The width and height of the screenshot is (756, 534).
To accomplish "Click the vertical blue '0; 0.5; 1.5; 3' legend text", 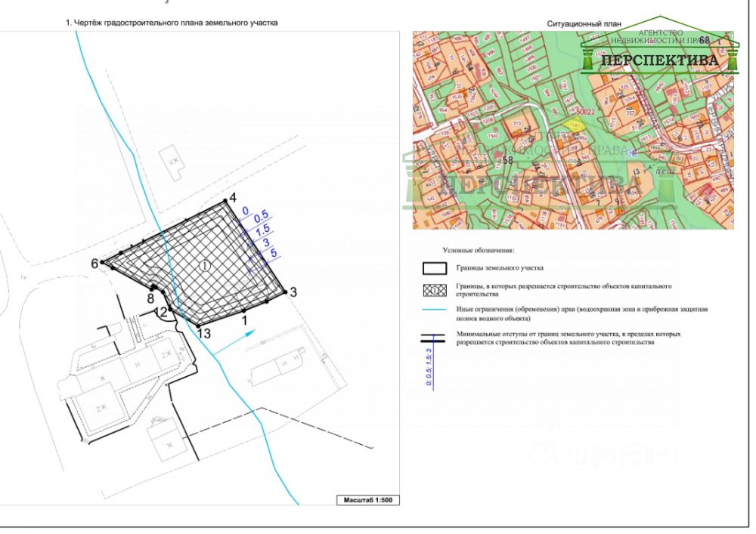I will 429,368.
